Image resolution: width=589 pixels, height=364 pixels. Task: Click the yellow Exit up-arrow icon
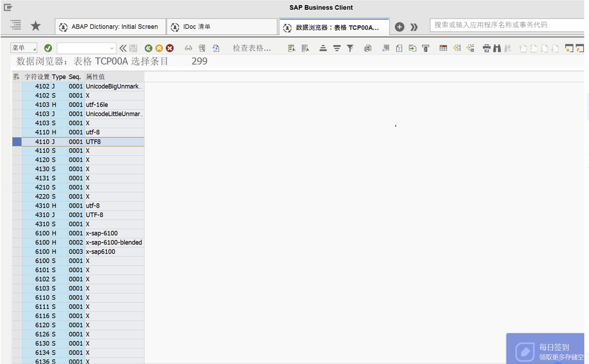click(159, 48)
